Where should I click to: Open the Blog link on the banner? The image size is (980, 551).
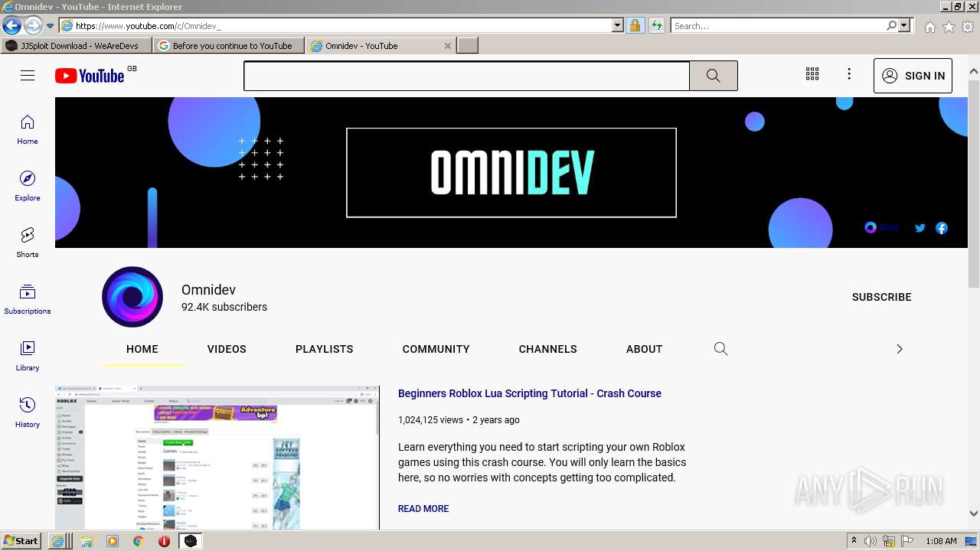click(881, 227)
